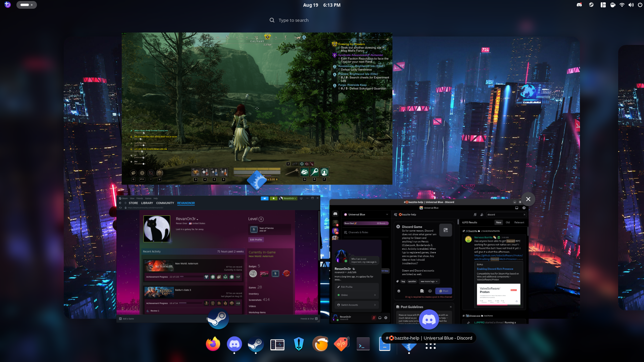Screen dimensions: 644x362
Task: Sort Discord search results by Old
Action: 508,223
